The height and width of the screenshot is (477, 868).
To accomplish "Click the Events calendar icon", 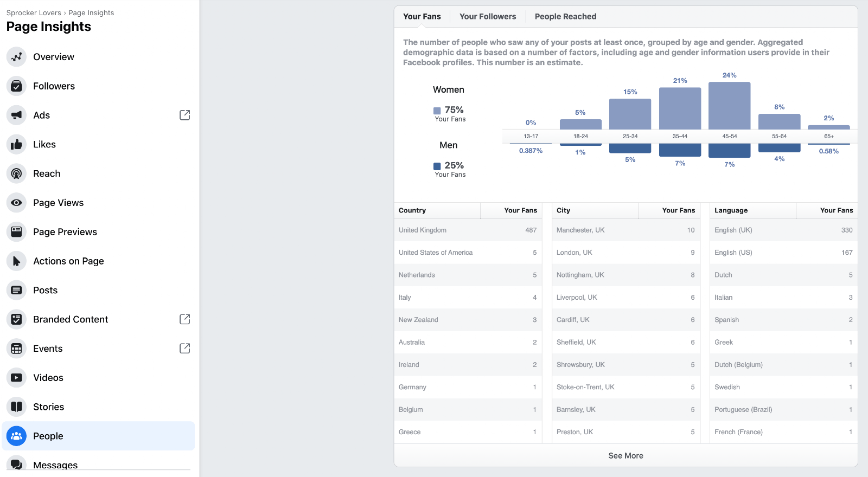I will point(16,349).
